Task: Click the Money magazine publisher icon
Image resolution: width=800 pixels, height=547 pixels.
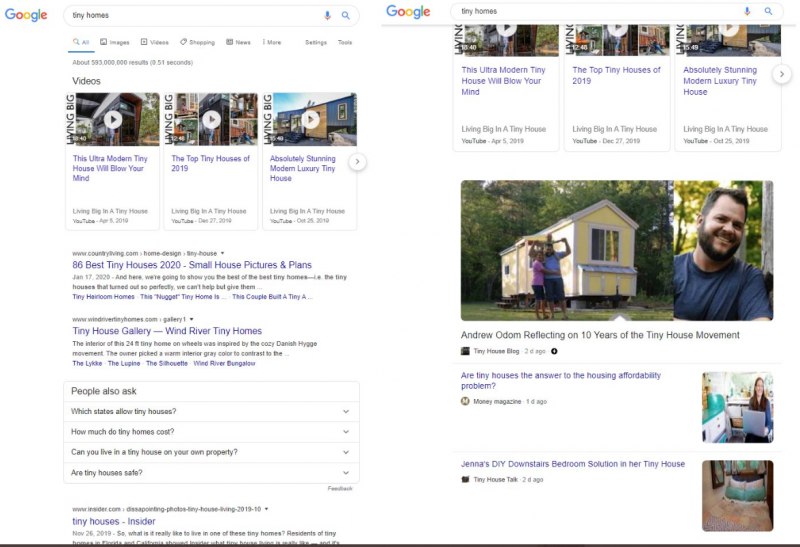Action: pos(465,401)
